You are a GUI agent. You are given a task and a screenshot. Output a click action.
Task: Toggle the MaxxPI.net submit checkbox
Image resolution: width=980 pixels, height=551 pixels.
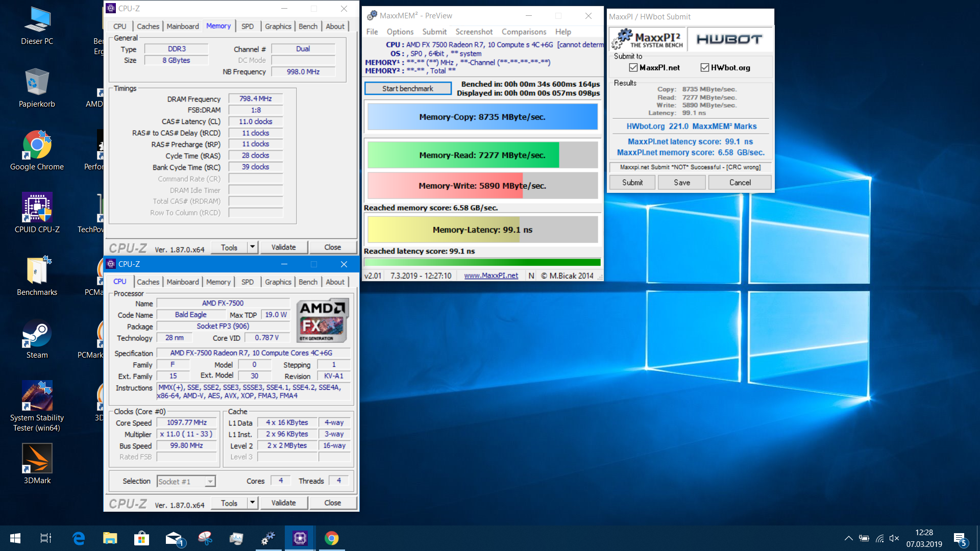pos(633,68)
